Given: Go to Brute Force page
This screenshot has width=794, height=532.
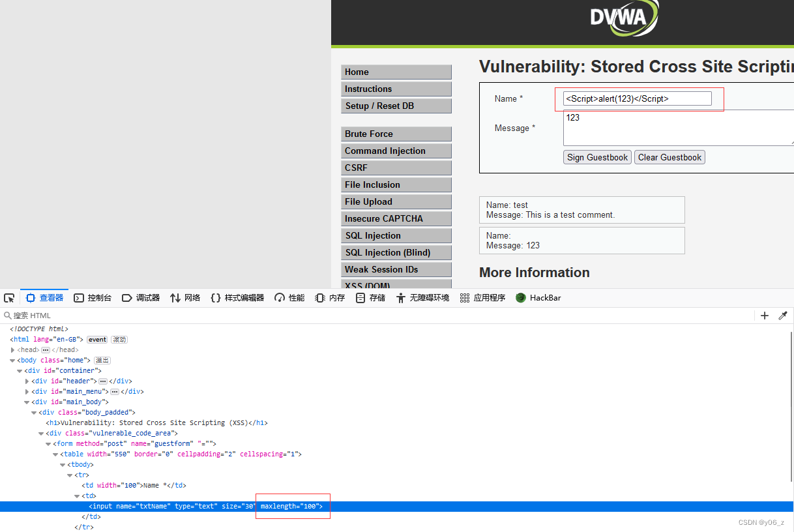Looking at the screenshot, I should pos(396,134).
